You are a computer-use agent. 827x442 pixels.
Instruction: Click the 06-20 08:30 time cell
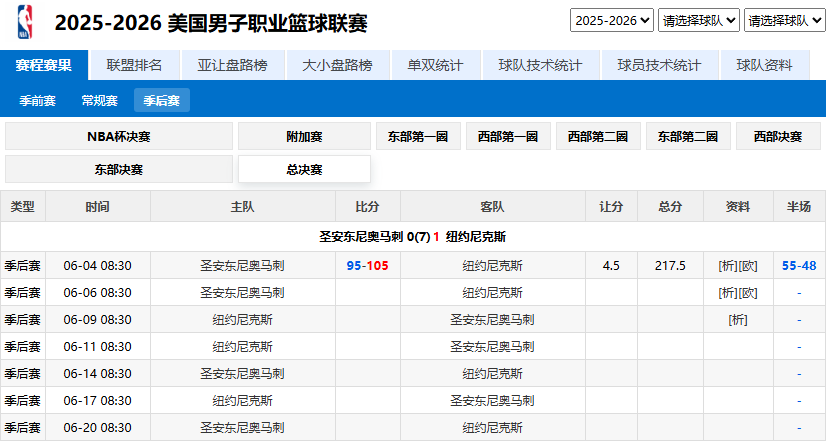98,428
